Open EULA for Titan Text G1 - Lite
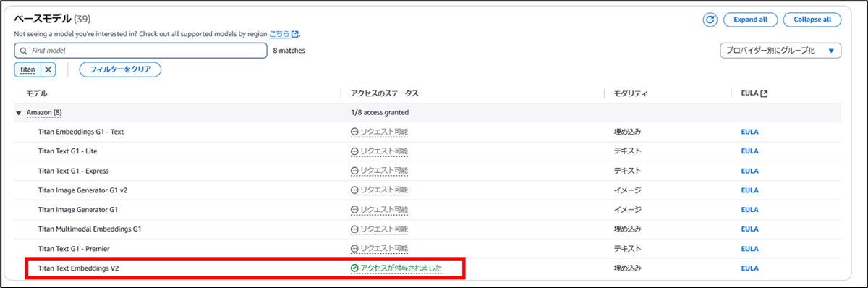This screenshot has width=868, height=288. click(x=749, y=151)
